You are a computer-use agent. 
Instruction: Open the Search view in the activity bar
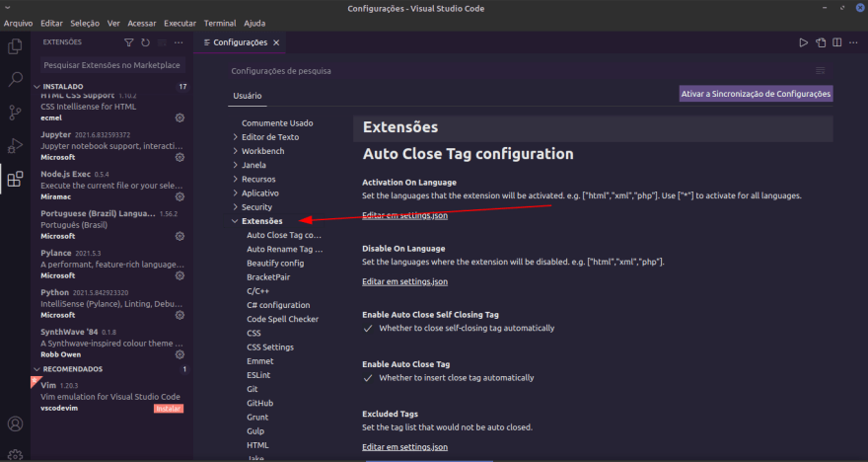click(15, 79)
